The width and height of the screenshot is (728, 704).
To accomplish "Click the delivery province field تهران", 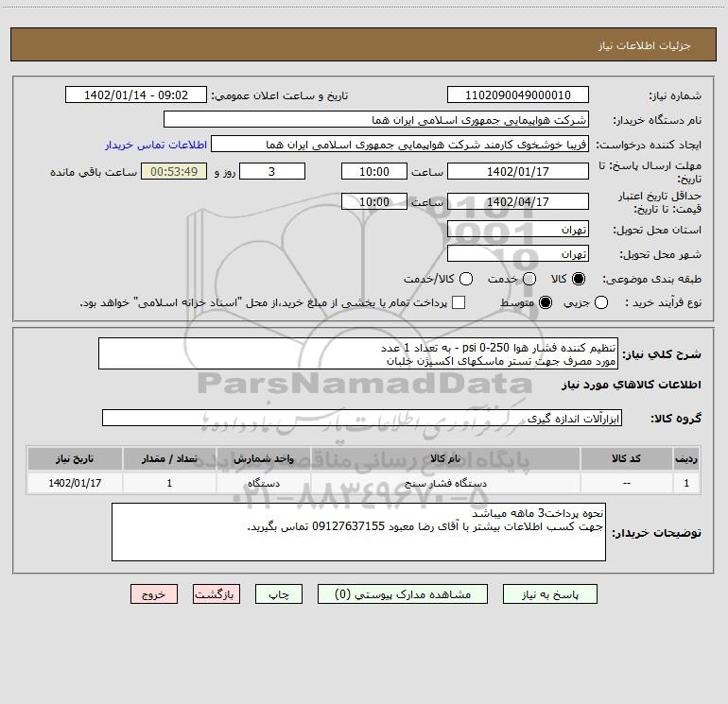I will 518,230.
